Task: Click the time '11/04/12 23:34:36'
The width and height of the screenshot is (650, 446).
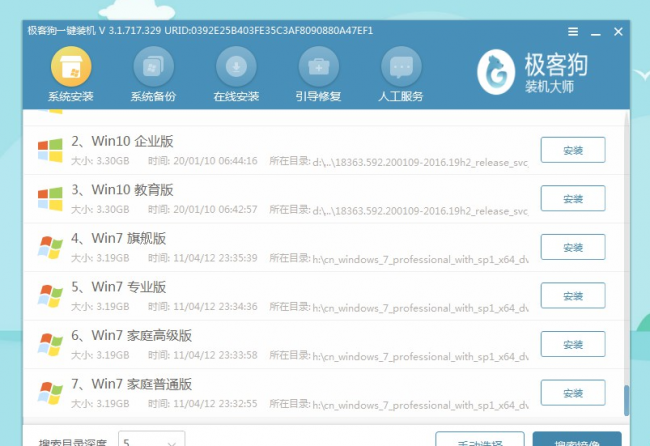Action: tap(215, 306)
